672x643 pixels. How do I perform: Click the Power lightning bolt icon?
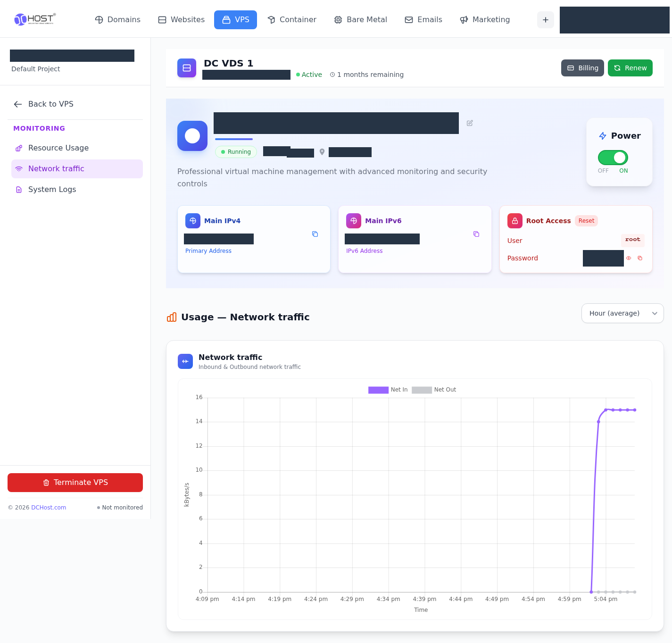(603, 136)
